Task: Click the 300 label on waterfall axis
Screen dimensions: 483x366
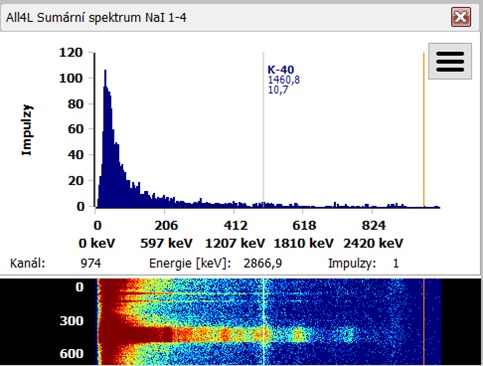Action: click(x=71, y=321)
